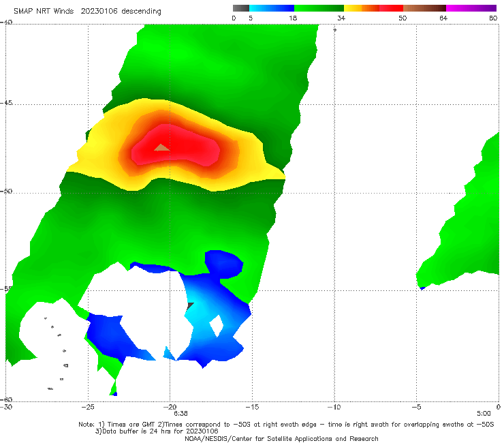Screen dimensions: 504x443
Task: Click the gray segment of the wind colorbar
Action: click(241, 8)
